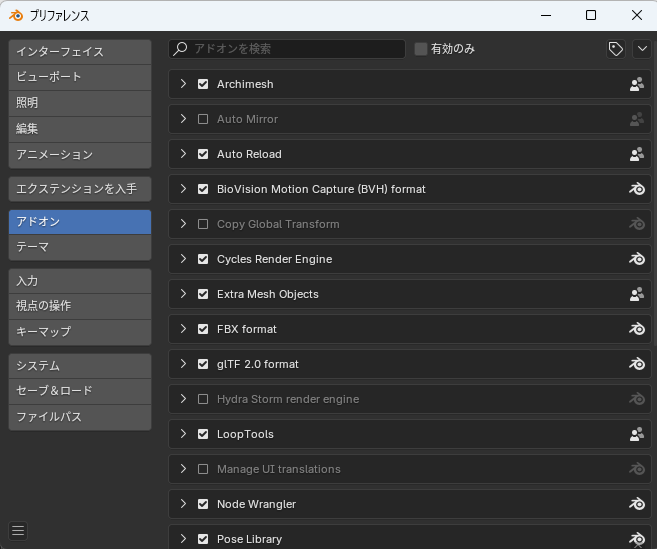
Task: Expand Extra Mesh Objects details
Action: point(183,294)
